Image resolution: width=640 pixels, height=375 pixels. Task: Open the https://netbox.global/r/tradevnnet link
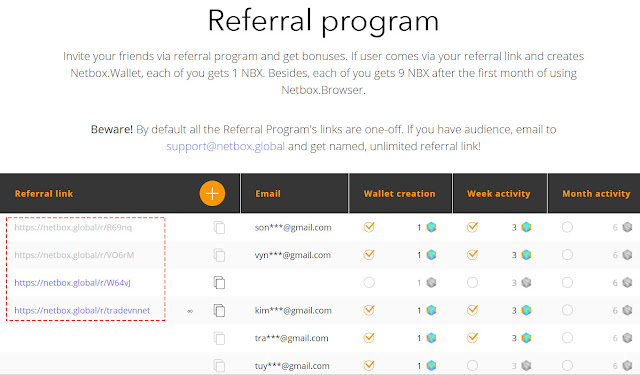pyautogui.click(x=82, y=310)
